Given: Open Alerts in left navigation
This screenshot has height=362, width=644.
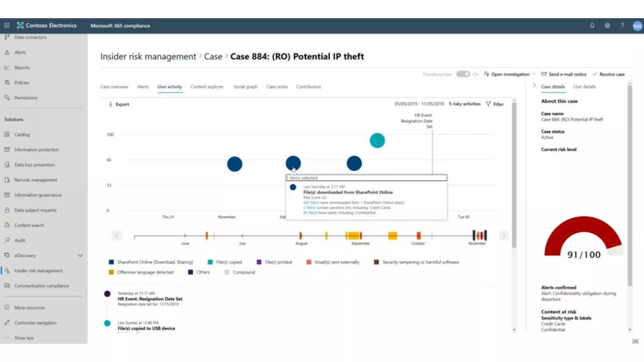Looking at the screenshot, I should [x=20, y=52].
